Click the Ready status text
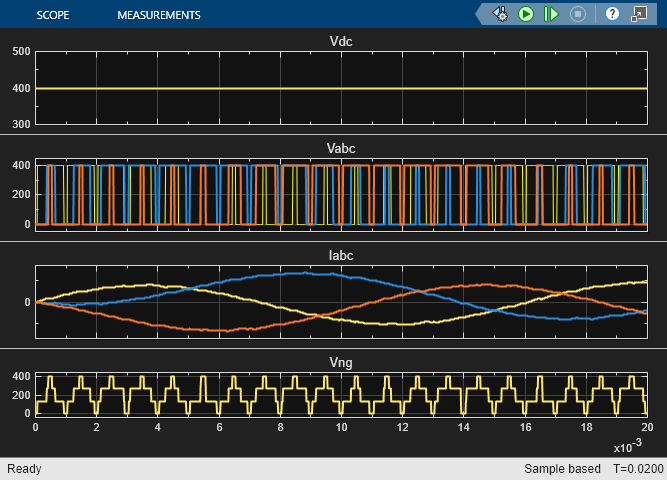 pyautogui.click(x=24, y=469)
